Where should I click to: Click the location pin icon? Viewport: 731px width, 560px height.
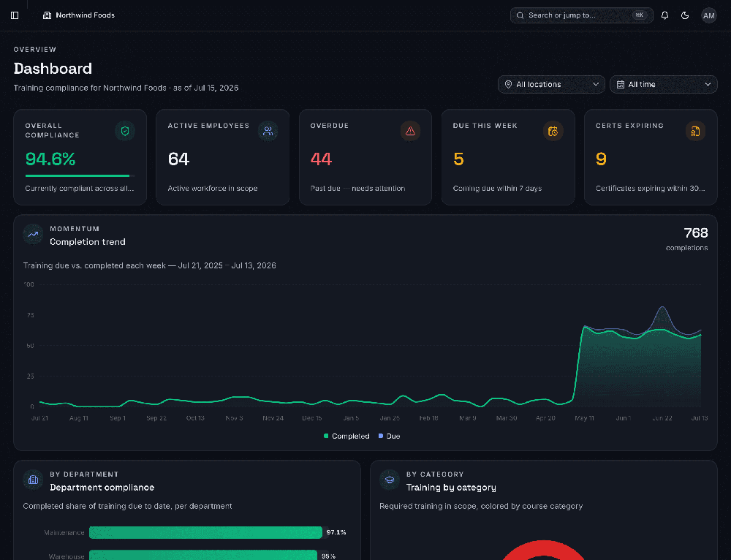click(x=508, y=84)
